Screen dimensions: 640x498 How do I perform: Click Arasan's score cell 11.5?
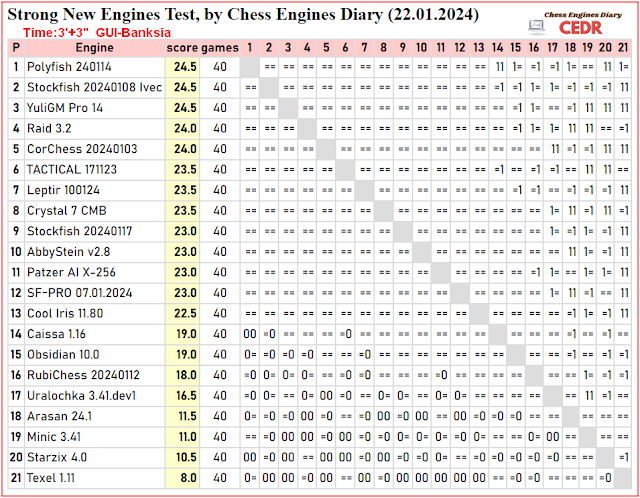pyautogui.click(x=182, y=416)
